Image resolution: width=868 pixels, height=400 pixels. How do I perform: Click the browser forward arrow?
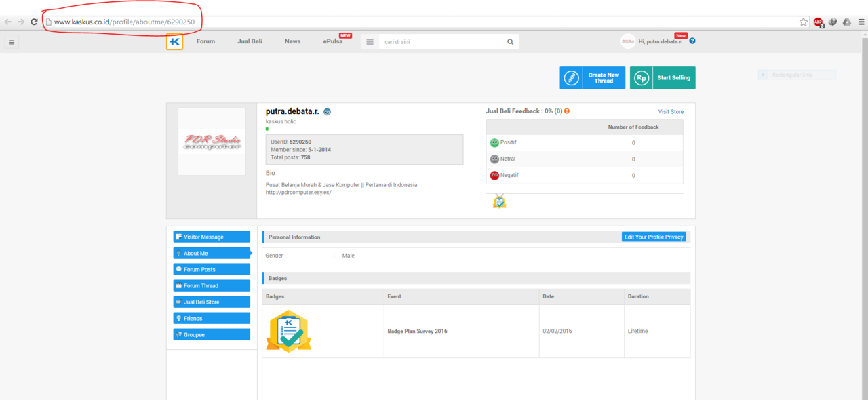pos(21,22)
